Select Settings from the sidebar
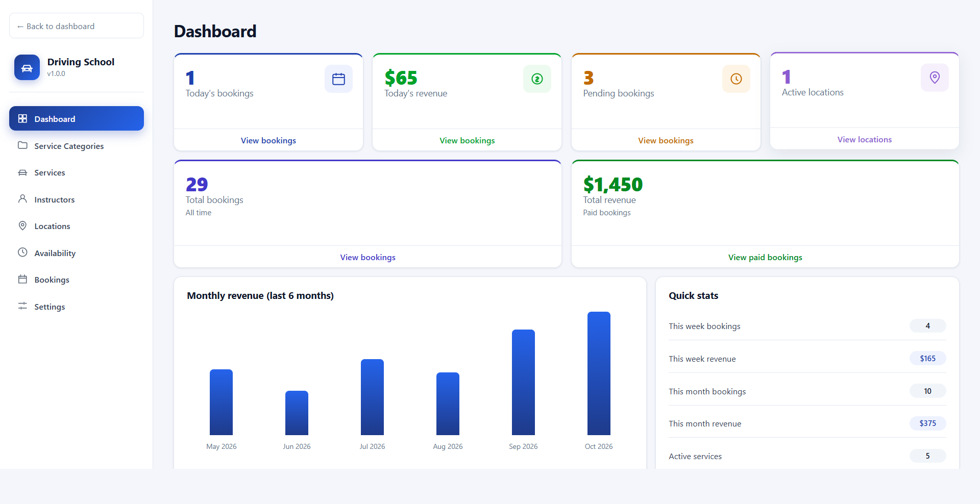This screenshot has width=980, height=504. [x=77, y=307]
